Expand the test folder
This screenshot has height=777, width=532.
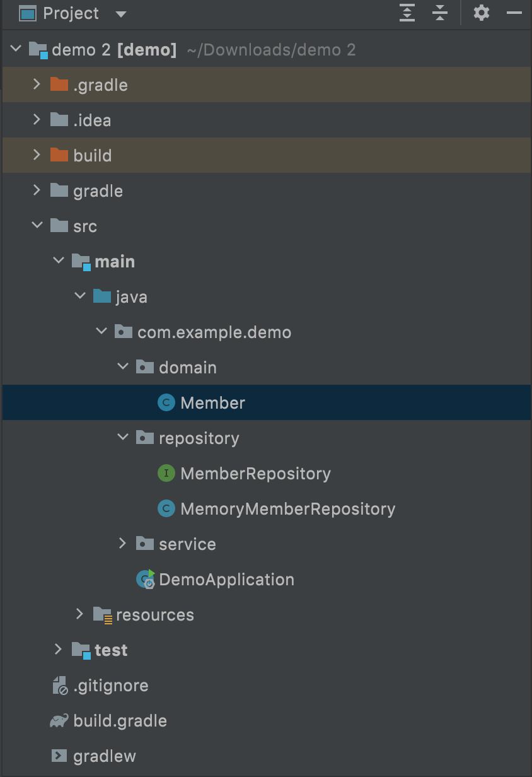59,650
